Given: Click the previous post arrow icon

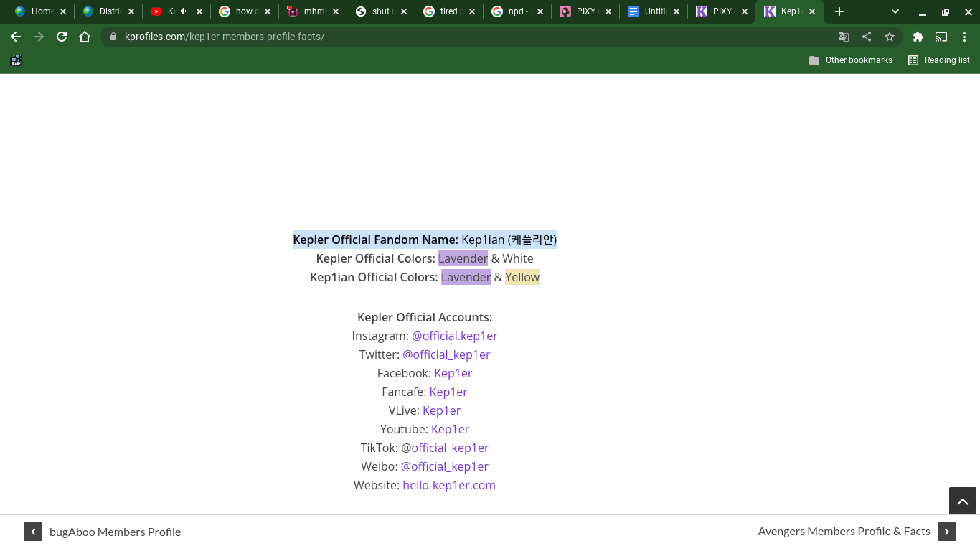Looking at the screenshot, I should coord(33,532).
